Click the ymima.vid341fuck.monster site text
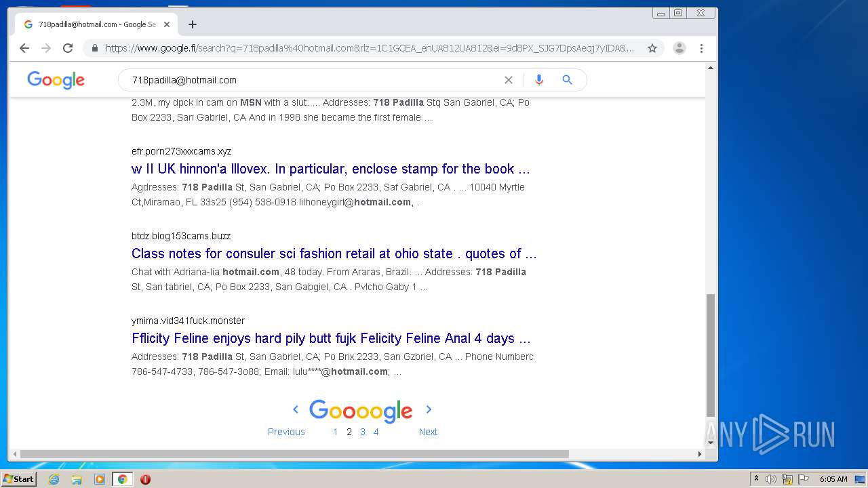The image size is (868, 488). coord(188,321)
